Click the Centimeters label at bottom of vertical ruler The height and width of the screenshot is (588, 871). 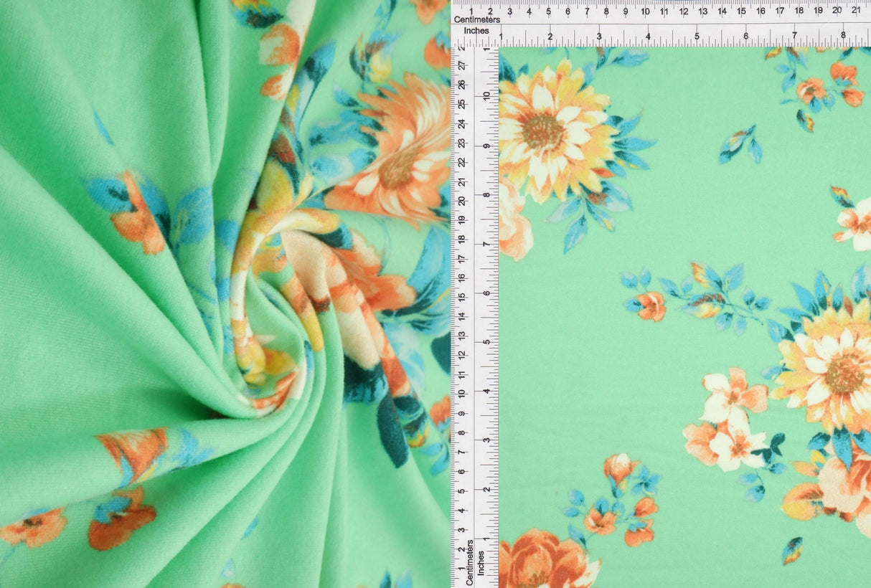click(x=470, y=556)
